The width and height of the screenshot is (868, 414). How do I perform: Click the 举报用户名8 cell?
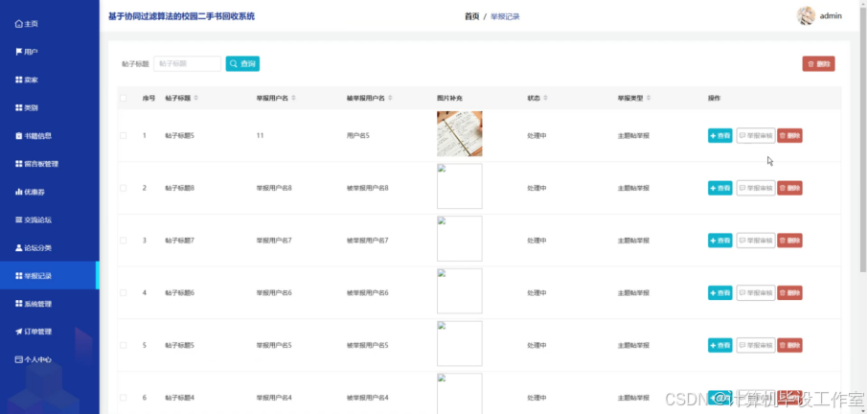tap(274, 188)
